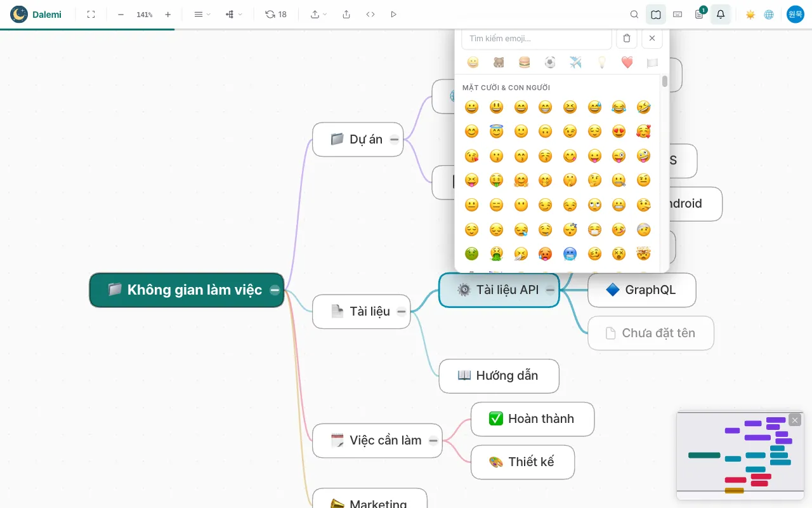This screenshot has width=812, height=508.
Task: Open keyboard shortcuts icon
Action: coord(678,14)
